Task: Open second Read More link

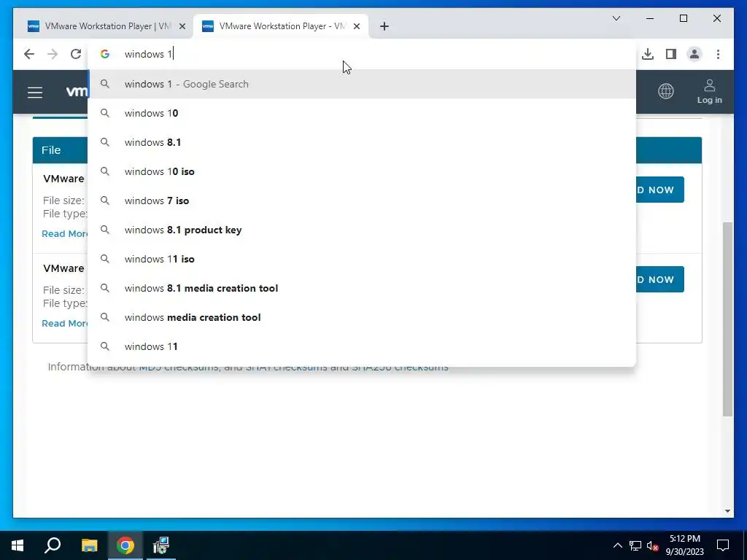Action: click(65, 323)
